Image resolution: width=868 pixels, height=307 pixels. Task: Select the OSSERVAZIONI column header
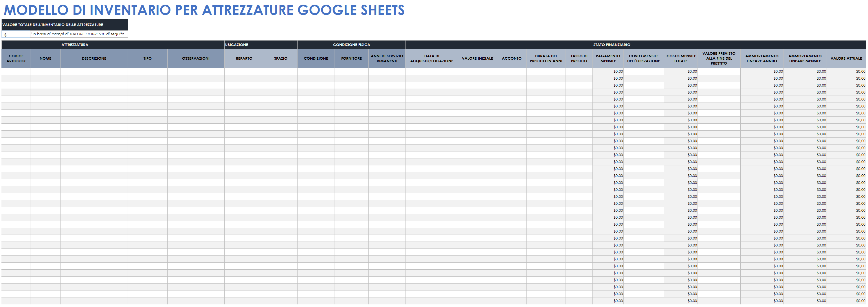196,59
